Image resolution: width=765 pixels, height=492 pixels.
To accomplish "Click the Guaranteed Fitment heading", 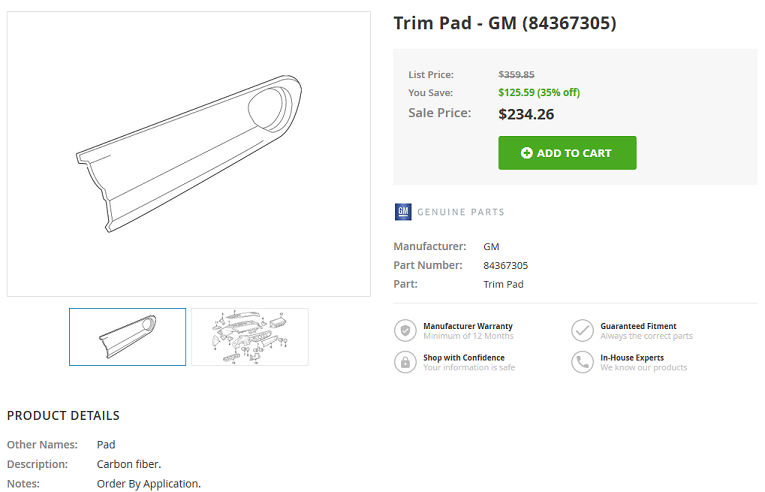I will 638,326.
